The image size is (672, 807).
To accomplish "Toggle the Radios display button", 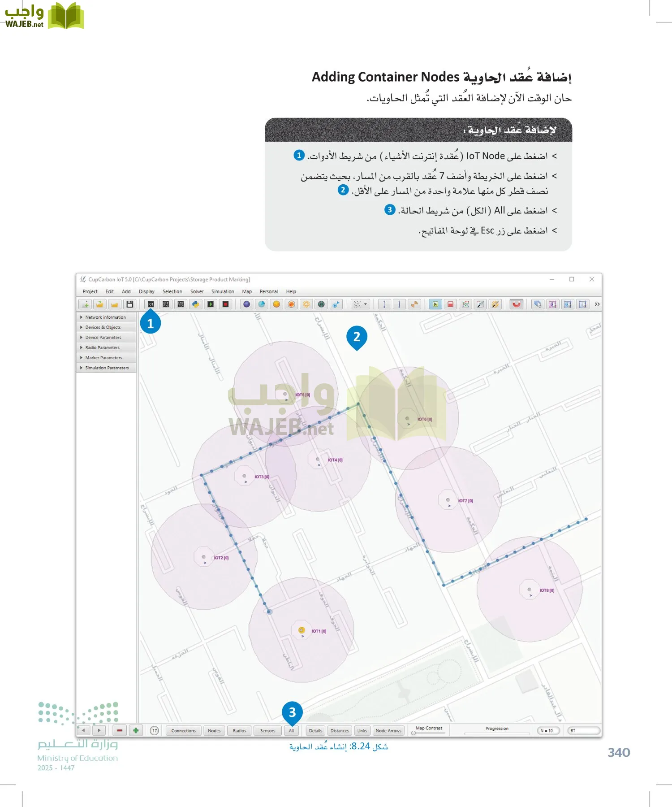I will pos(240,731).
